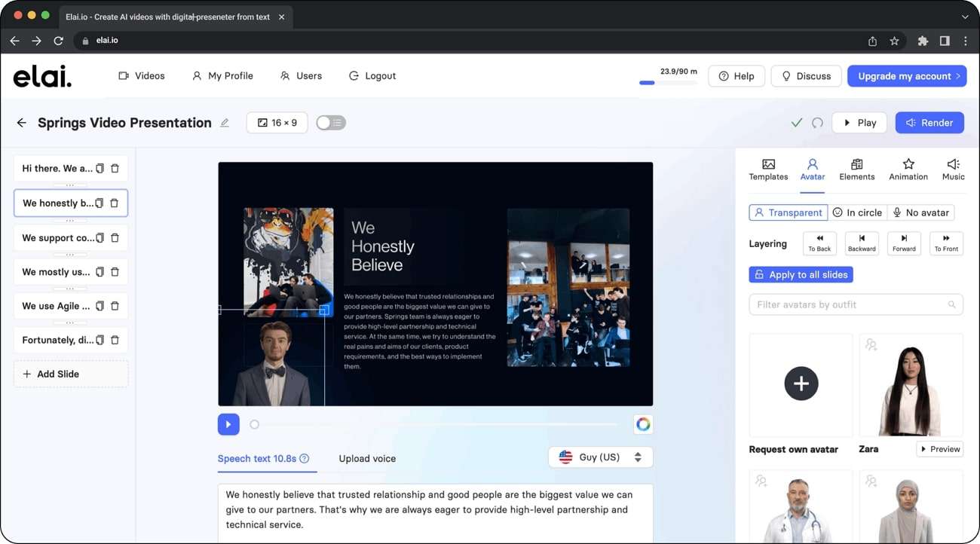Go back using the arrow by the presentation title

point(22,123)
